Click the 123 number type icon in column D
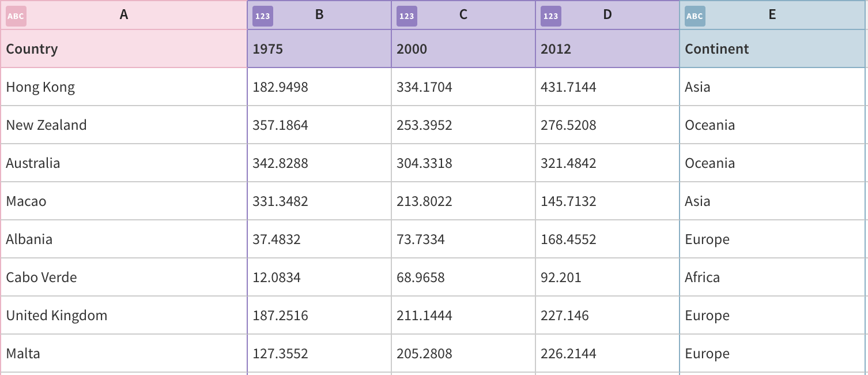This screenshot has width=868, height=375. pos(551,16)
